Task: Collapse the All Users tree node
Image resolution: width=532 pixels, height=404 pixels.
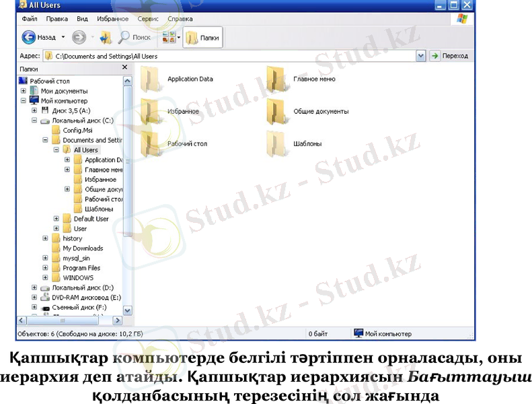Action: click(x=56, y=150)
